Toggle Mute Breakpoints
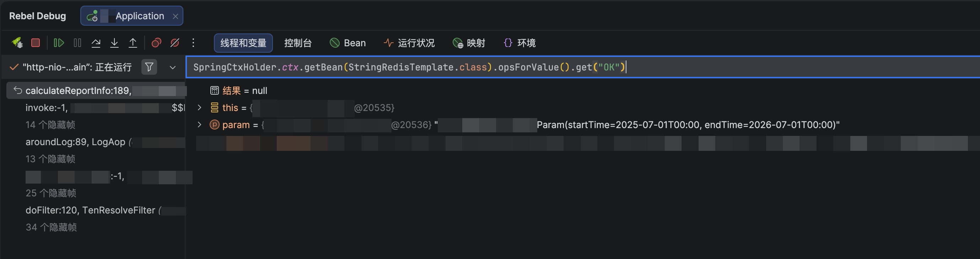 coord(174,43)
